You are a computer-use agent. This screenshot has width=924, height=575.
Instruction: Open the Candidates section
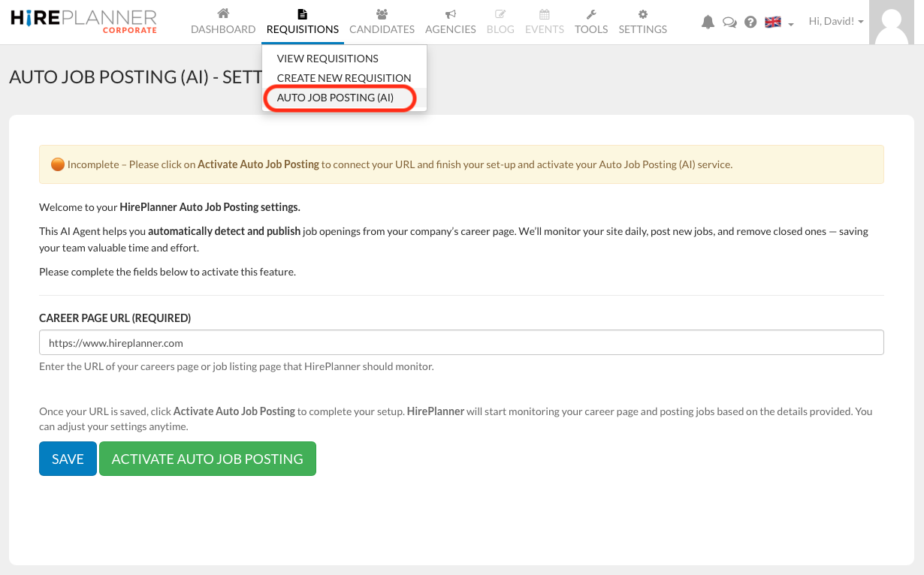[382, 21]
